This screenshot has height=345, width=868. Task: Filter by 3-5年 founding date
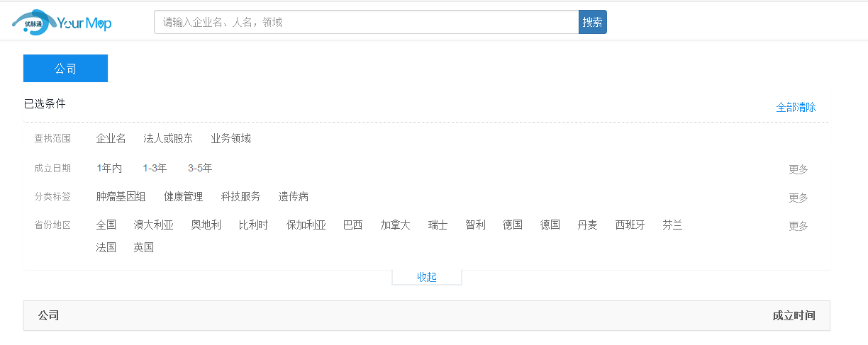tap(200, 169)
